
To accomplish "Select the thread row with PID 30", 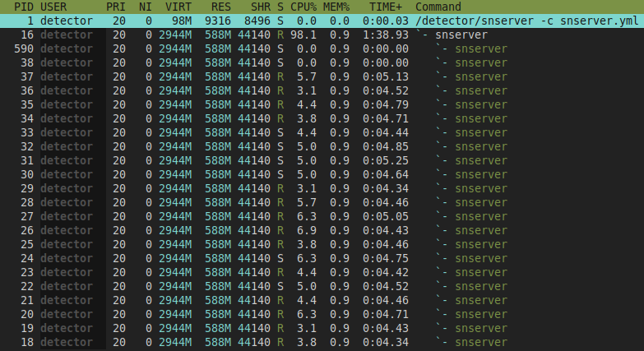I will [x=322, y=174].
